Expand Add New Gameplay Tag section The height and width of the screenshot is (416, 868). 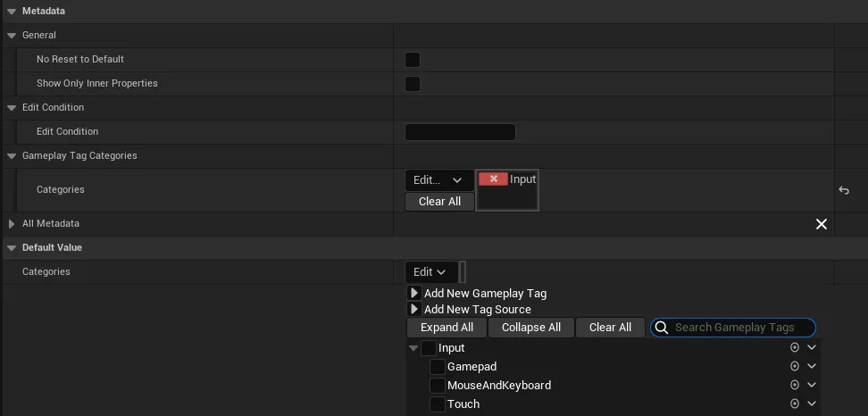414,293
